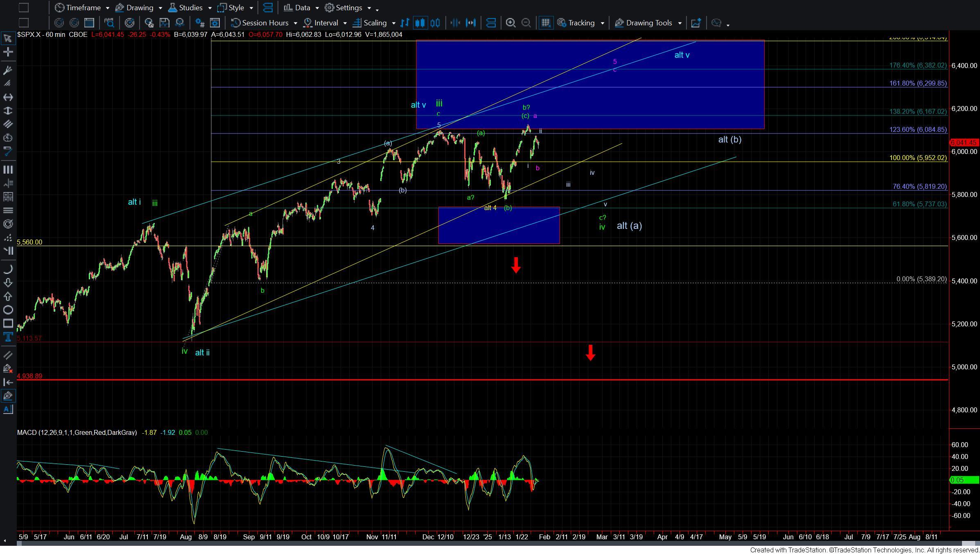Expand Session Hours dropdown
Viewport: 980px width, 554px height.
pyautogui.click(x=296, y=23)
